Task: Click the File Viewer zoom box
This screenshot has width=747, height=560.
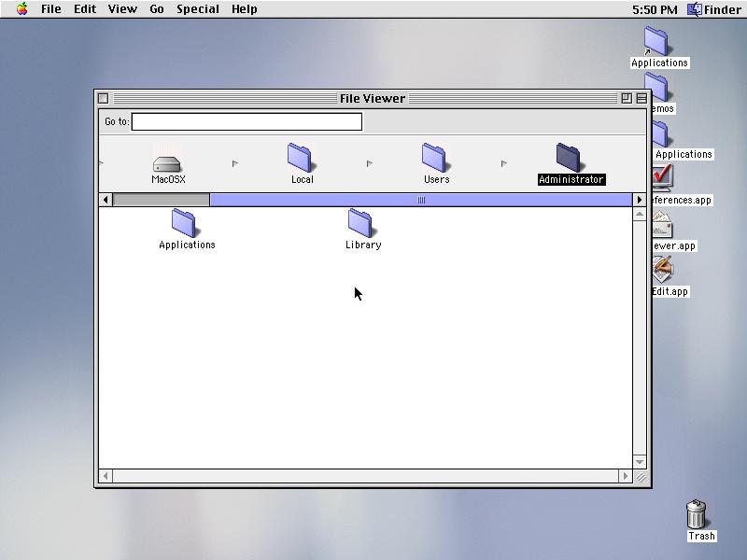Action: 627,98
